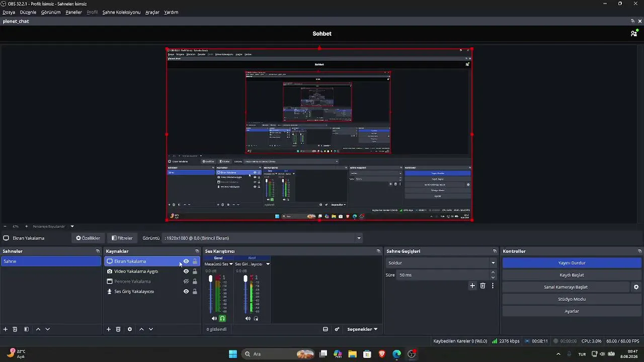Undock the Kaynaklar panel with its float icon
Image resolution: width=644 pixels, height=362 pixels.
197,251
